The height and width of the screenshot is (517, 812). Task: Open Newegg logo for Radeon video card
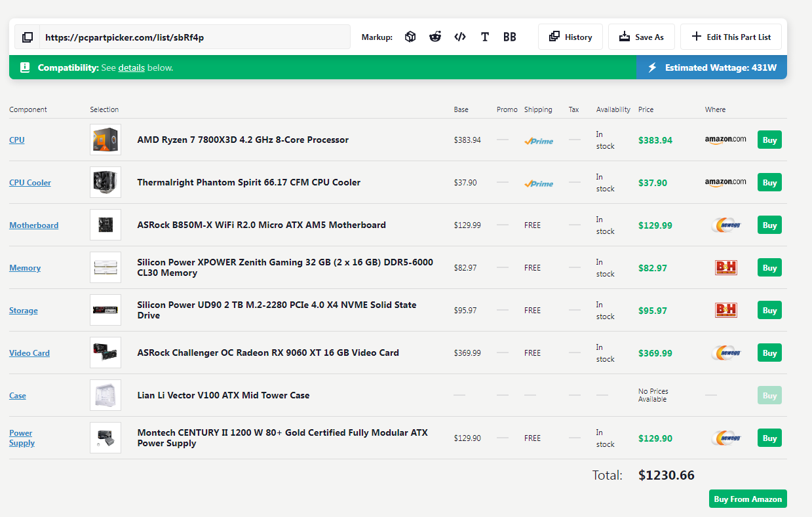725,353
